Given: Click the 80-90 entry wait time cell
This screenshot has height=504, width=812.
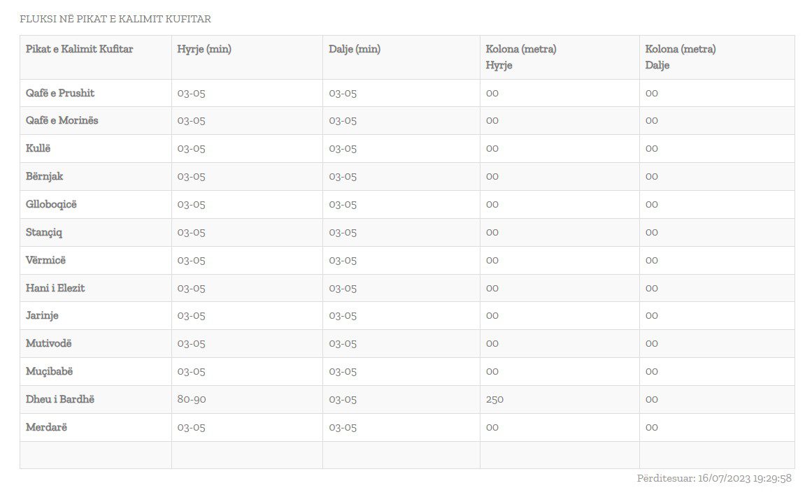Looking at the screenshot, I should (192, 399).
